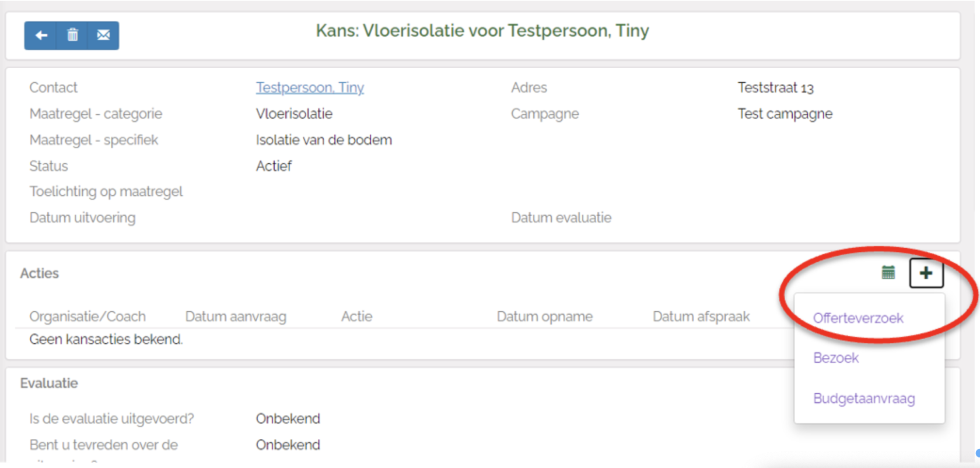This screenshot has height=468, width=980.
Task: Click the Isolatie van de bodem value
Action: (324, 140)
